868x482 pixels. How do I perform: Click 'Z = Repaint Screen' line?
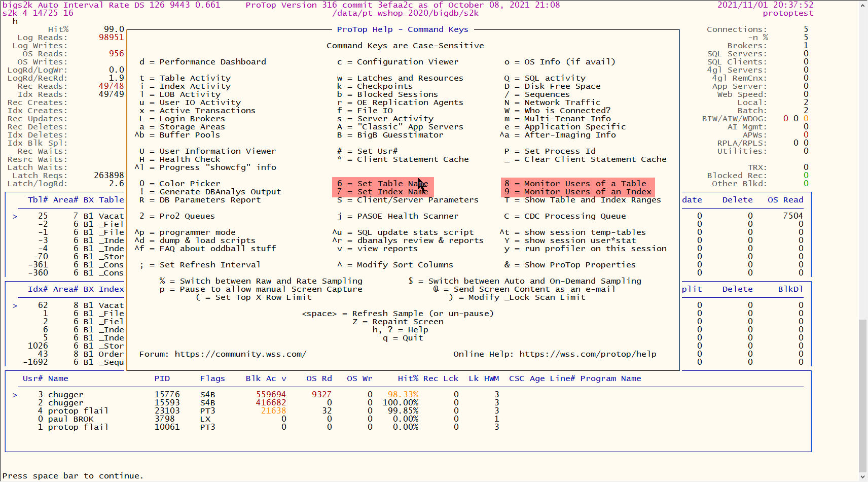(398, 322)
